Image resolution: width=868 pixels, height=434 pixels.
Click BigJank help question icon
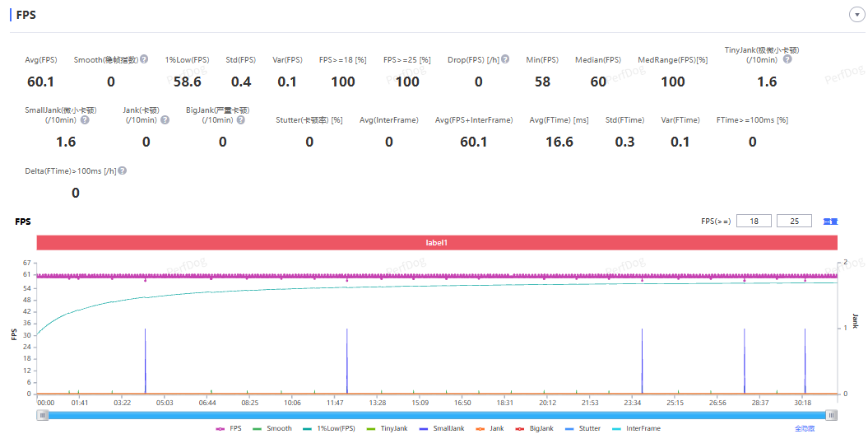click(241, 119)
